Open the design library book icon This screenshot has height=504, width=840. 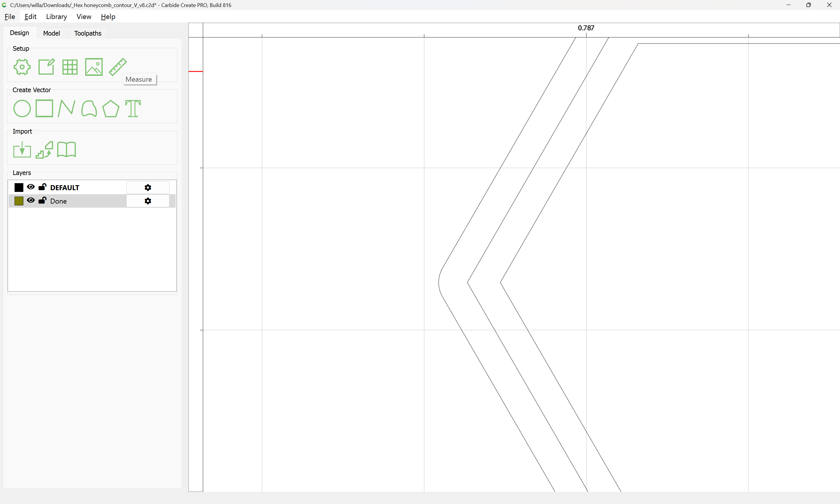click(x=66, y=149)
